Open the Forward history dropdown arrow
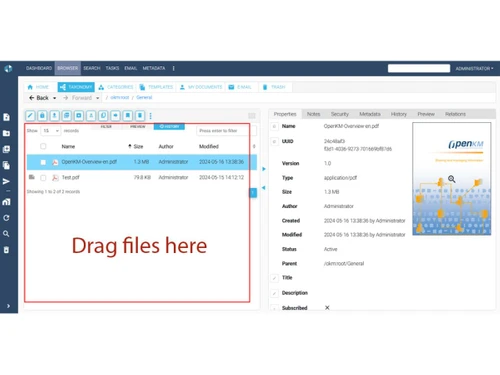This screenshot has width=500, height=375. click(97, 98)
